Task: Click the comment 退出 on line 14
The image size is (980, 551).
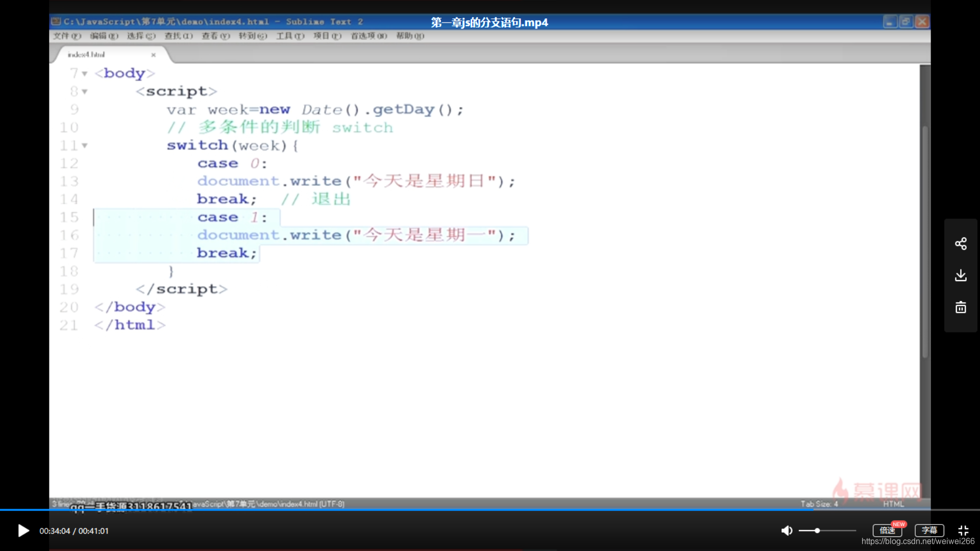Action: (x=331, y=199)
